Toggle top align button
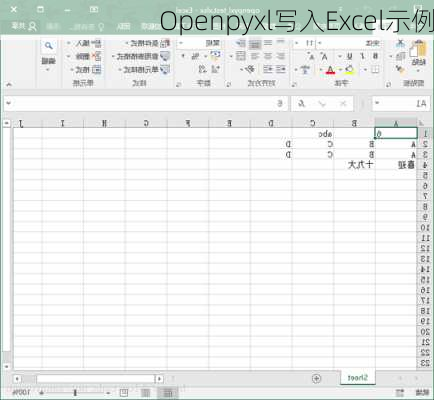This screenshot has height=400, width=434. click(280, 43)
